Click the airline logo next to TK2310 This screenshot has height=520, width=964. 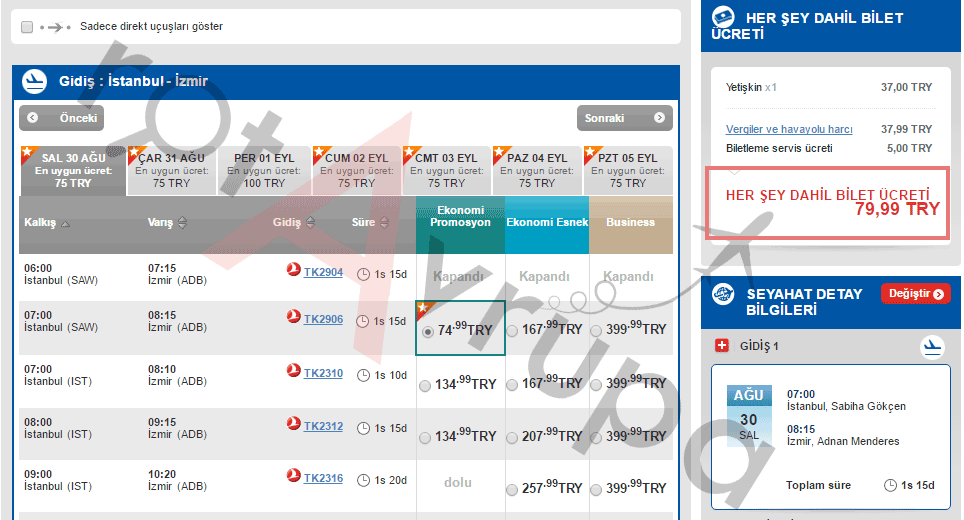tap(294, 373)
